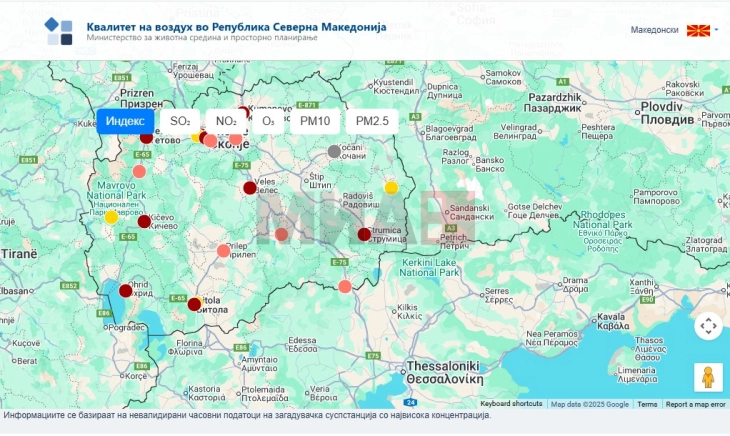Click the Keyboard shortcuts button
The width and height of the screenshot is (730, 436).
click(511, 404)
